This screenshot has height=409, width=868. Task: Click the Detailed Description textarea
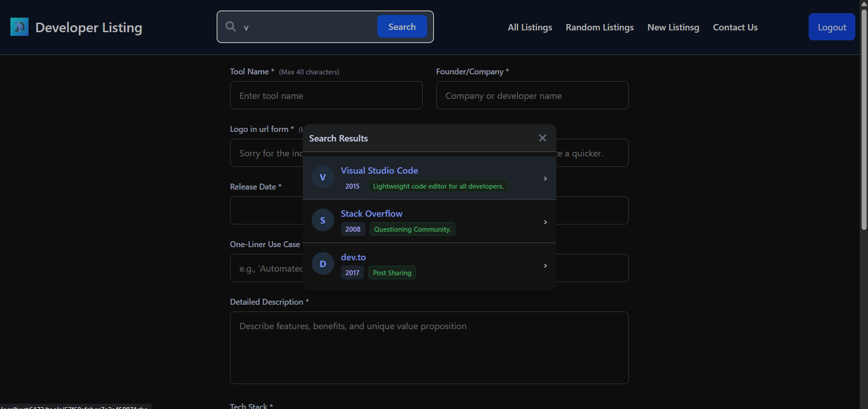429,348
